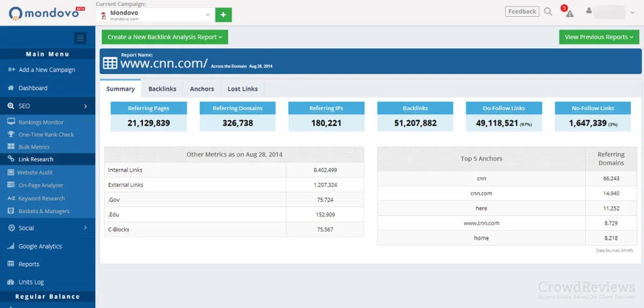Click the Keyword Research A-Z icon

click(x=11, y=198)
